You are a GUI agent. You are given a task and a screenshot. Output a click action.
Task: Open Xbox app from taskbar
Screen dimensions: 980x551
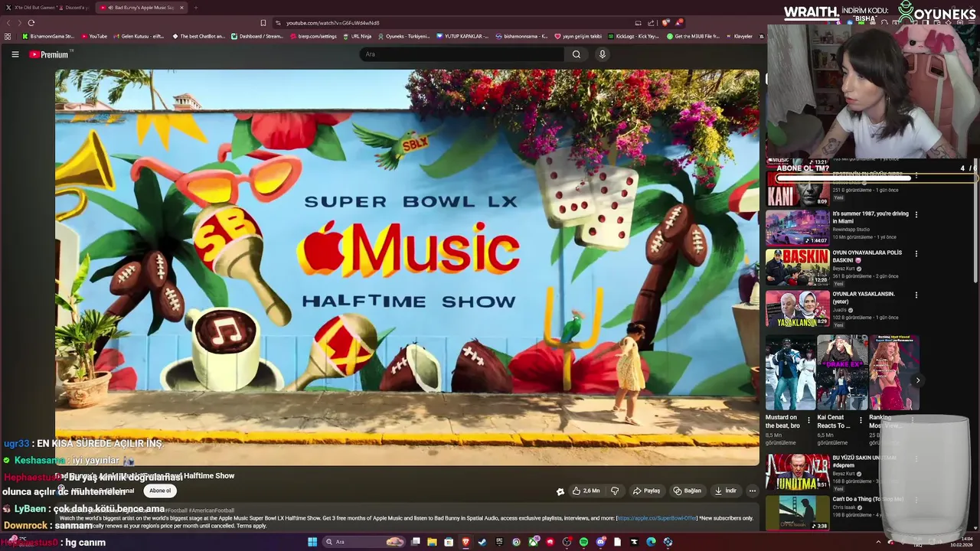point(533,542)
